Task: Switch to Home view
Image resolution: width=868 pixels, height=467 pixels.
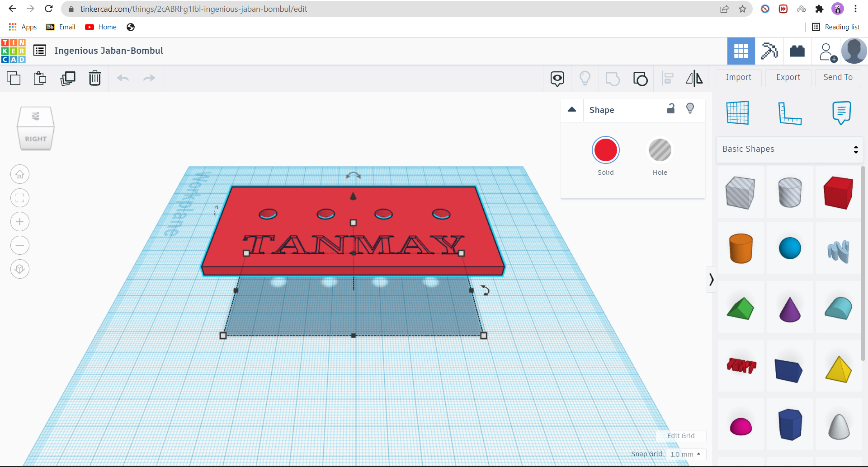Action: coord(20,174)
